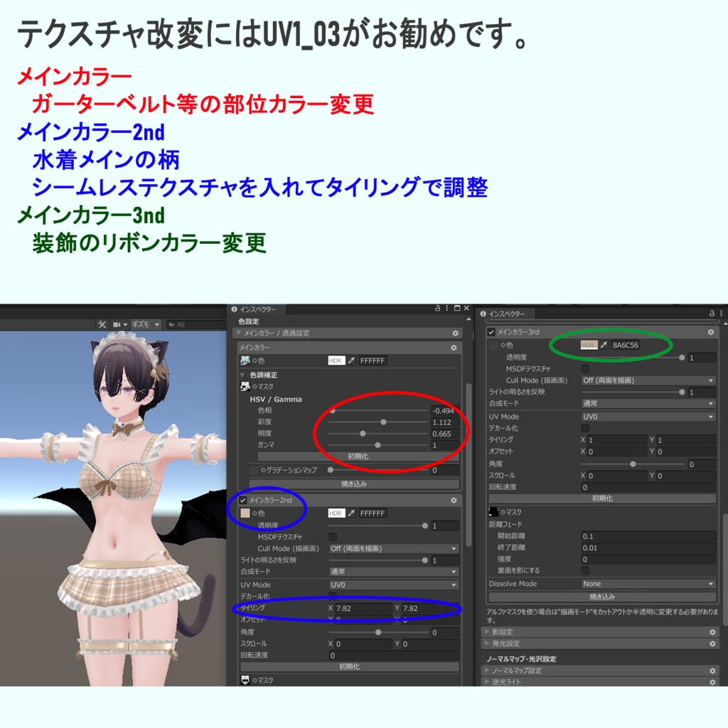Uncheck the メインカラー3rd enable checkbox
This screenshot has height=728, width=728.
click(491, 332)
